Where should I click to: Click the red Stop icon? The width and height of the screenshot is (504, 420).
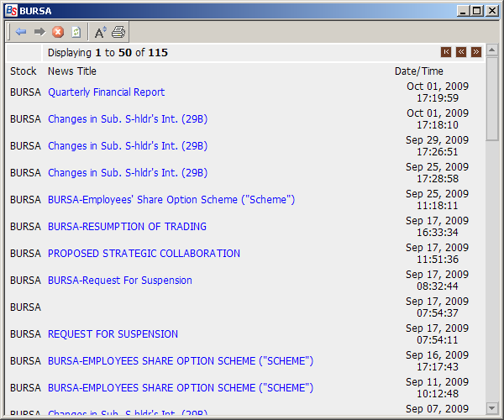[x=58, y=32]
